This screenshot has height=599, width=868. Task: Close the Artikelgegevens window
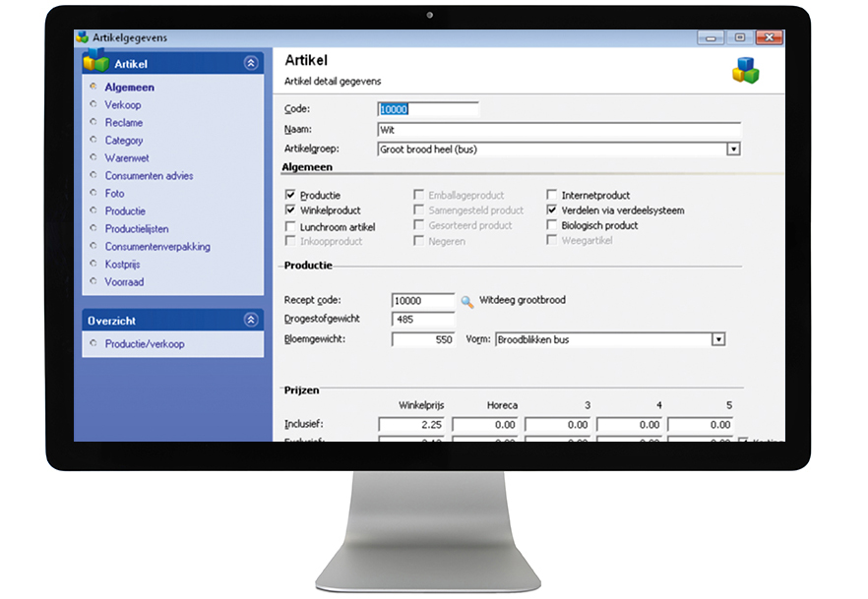pyautogui.click(x=769, y=37)
